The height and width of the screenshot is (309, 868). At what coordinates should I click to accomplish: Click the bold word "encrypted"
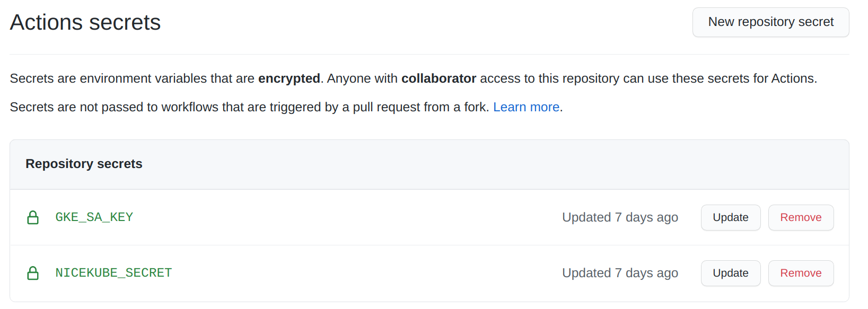tap(289, 78)
